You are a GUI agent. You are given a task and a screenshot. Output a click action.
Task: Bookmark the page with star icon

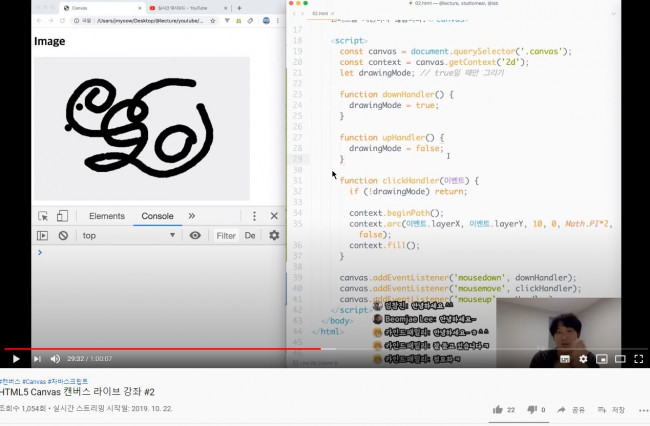point(213,20)
